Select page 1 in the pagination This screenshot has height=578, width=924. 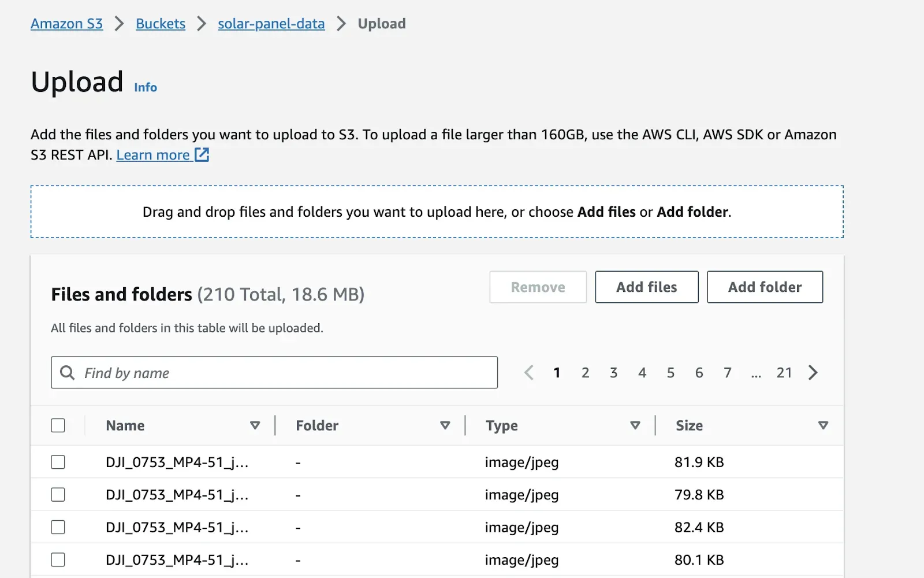pos(557,373)
